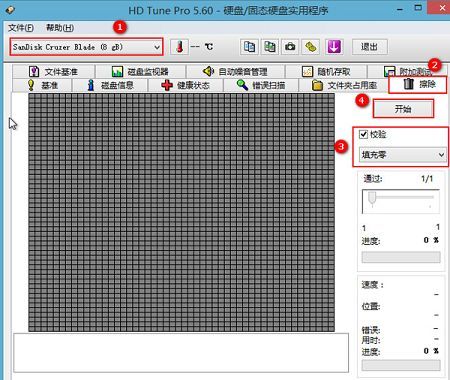The image size is (450, 380).
Task: Click the 位置 position label
Action: pyautogui.click(x=371, y=306)
